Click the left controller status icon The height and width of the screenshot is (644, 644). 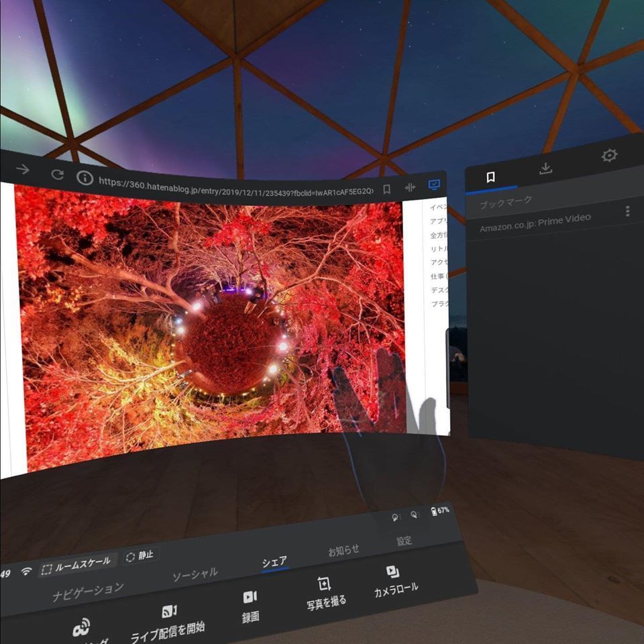click(394, 517)
